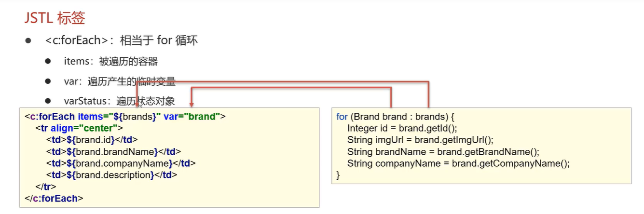Image resolution: width=644 pixels, height=214 pixels.
Task: Click the "varStatus：遍历状态对象" bullet line
Action: pos(119,101)
